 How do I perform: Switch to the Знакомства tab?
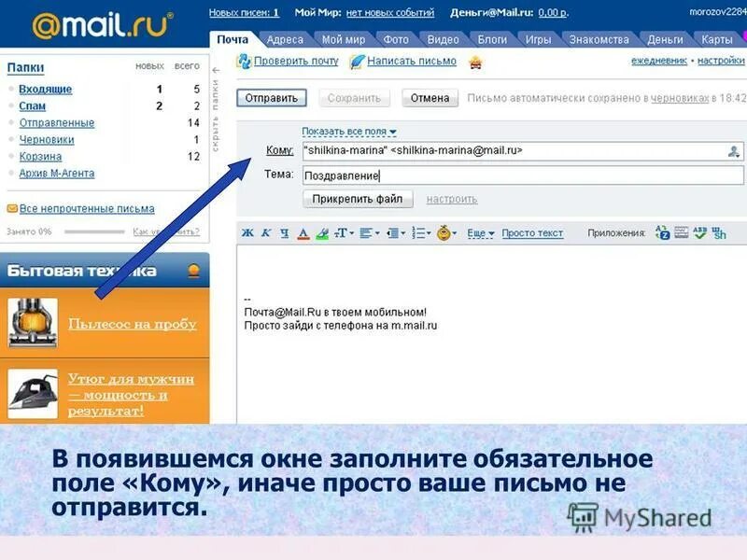click(599, 39)
